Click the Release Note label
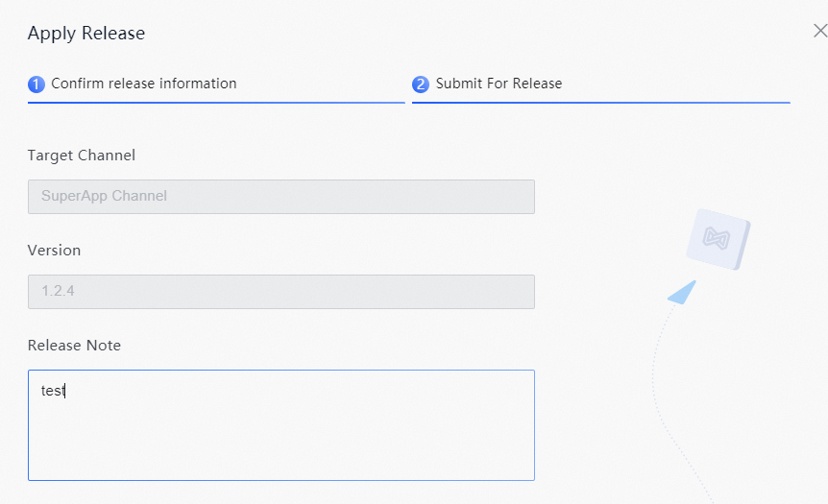The image size is (828, 504). pyautogui.click(x=74, y=346)
